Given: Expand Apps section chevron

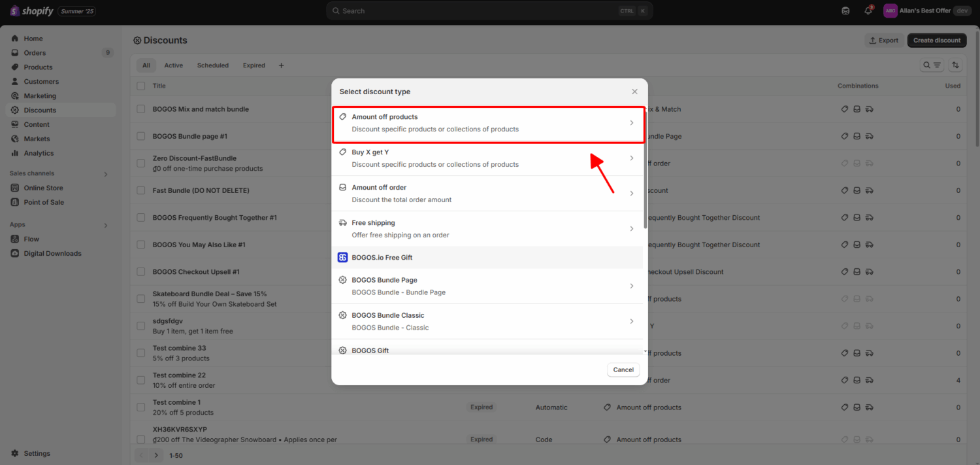Looking at the screenshot, I should coord(106,225).
